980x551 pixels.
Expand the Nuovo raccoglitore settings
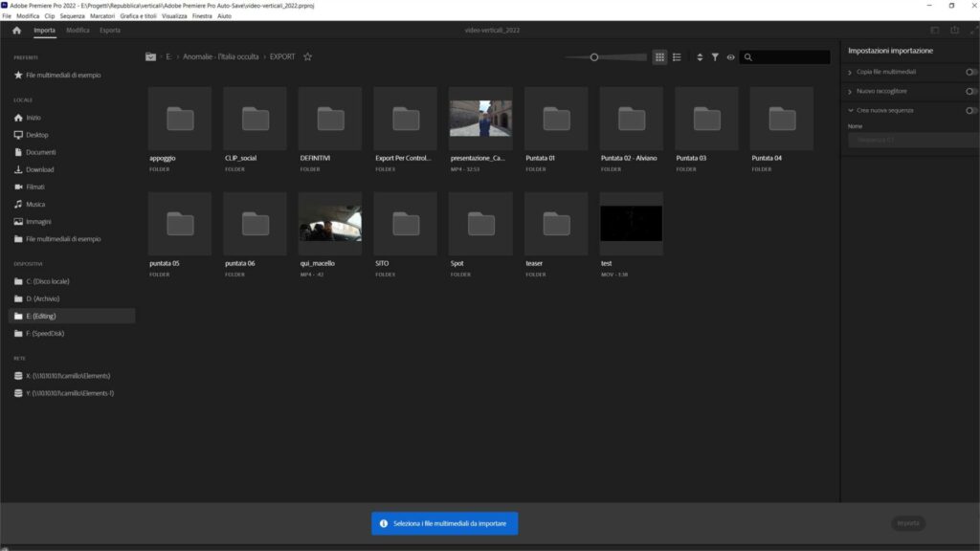coord(851,91)
